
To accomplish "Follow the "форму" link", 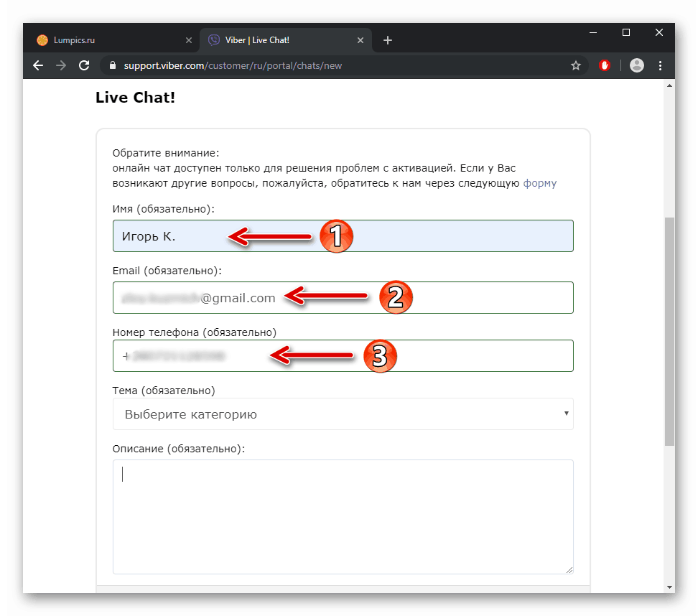I will click(539, 183).
